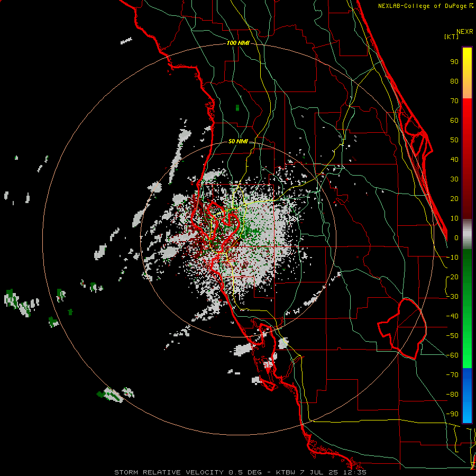
Task: Click the NEXLAB-College of DuPage watermark text
Action: pyautogui.click(x=426, y=6)
